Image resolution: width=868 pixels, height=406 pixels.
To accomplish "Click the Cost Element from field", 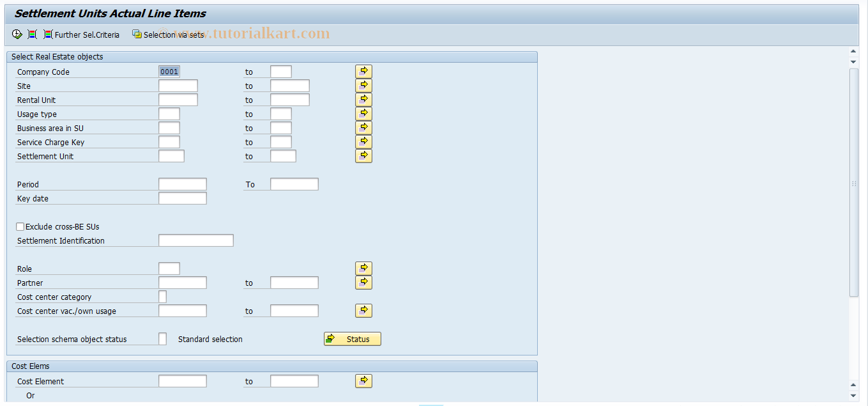I will 183,381.
